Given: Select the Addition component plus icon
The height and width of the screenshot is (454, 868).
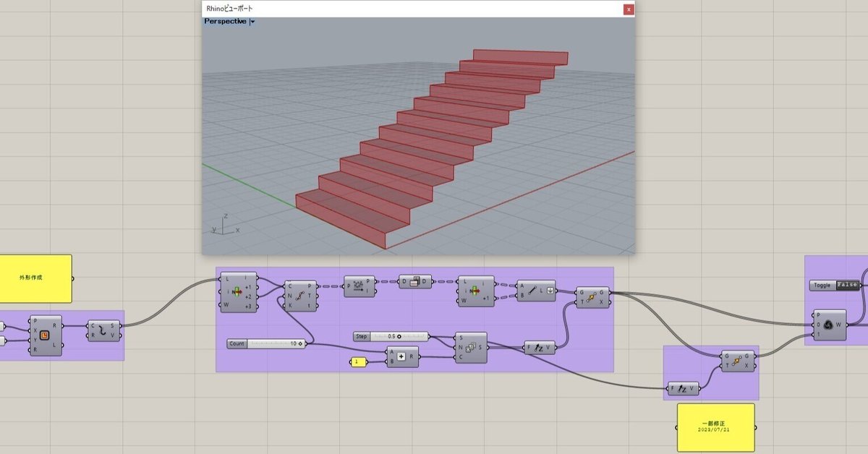Looking at the screenshot, I should pos(401,356).
